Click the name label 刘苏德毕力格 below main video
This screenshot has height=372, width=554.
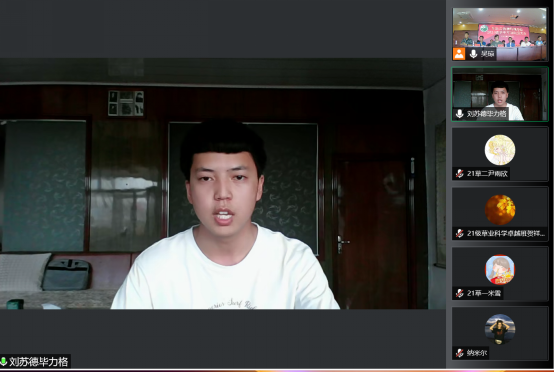[x=39, y=361]
